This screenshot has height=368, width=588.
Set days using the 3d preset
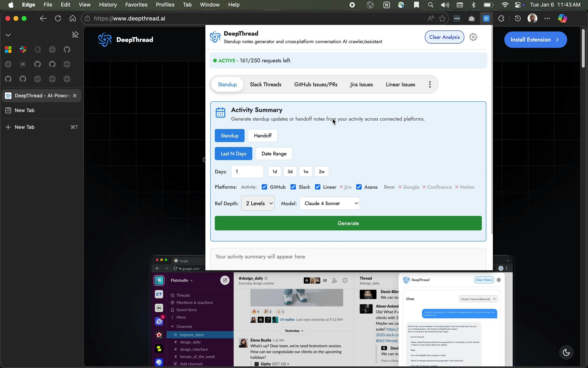pyautogui.click(x=290, y=172)
